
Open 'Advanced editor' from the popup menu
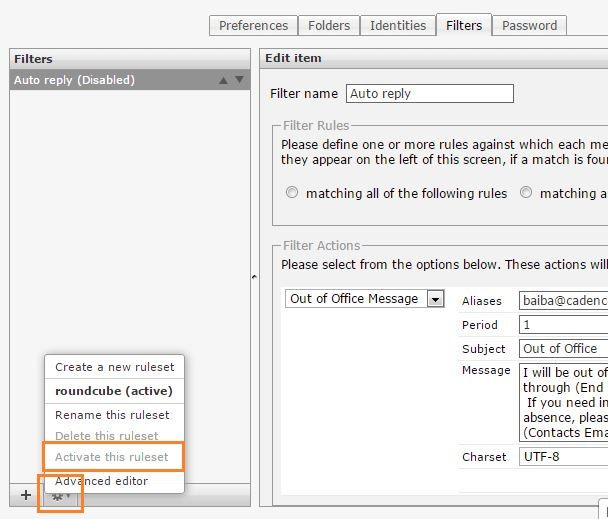(101, 481)
